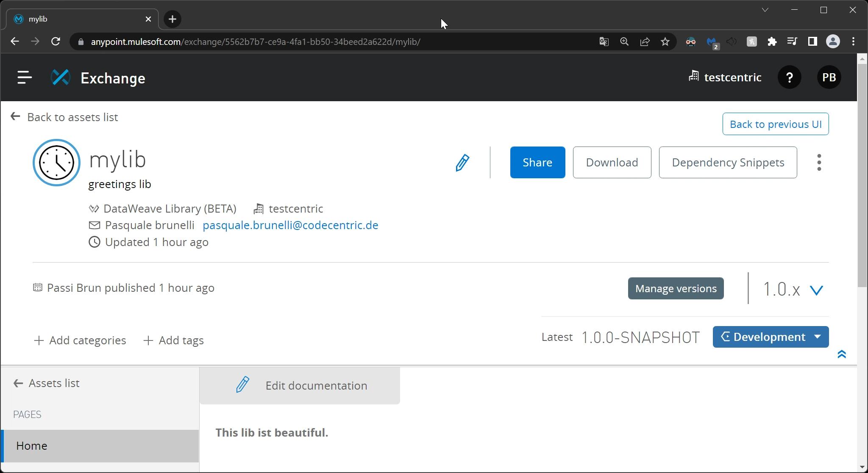Click the blue Share button
This screenshot has height=473, width=868.
537,163
